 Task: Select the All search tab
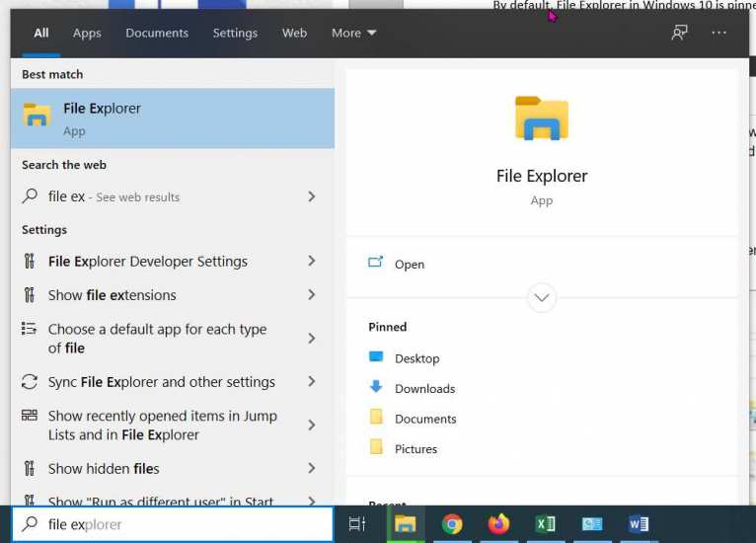41,33
